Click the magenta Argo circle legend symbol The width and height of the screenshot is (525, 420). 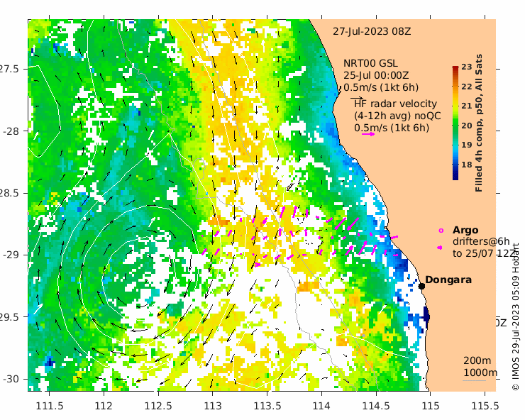(x=441, y=231)
